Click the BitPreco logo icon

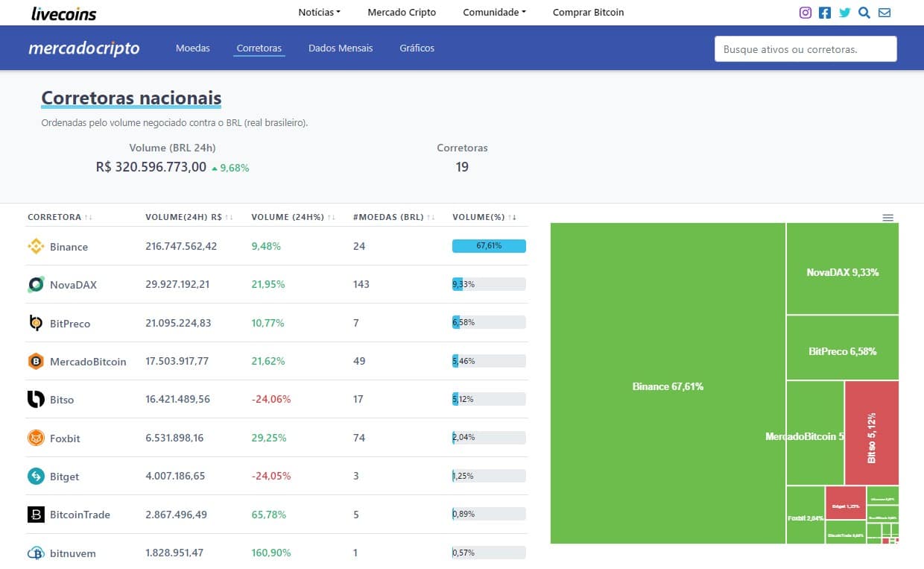coord(36,323)
